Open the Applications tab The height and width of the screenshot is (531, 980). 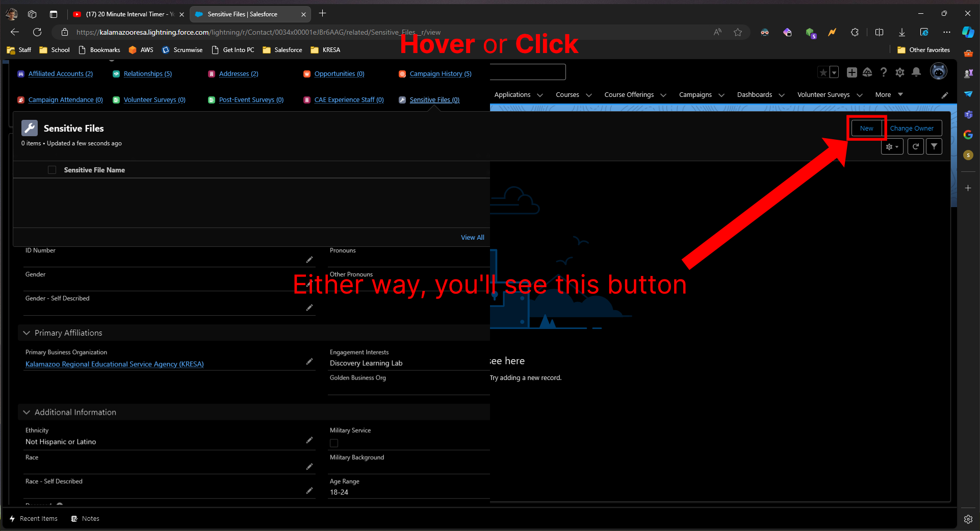tap(512, 95)
